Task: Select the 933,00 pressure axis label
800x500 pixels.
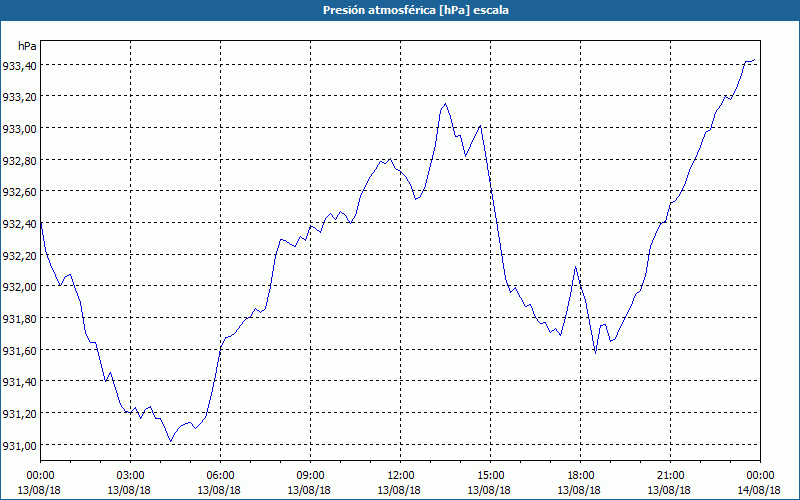Action: [x=19, y=129]
